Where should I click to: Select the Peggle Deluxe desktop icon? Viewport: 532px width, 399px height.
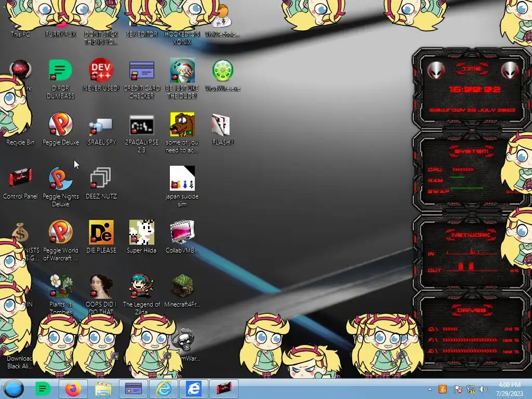pos(60,125)
